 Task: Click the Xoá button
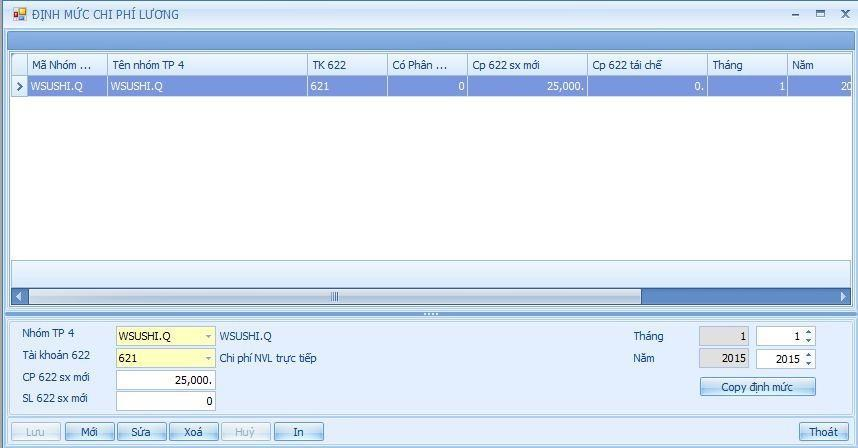pos(194,432)
